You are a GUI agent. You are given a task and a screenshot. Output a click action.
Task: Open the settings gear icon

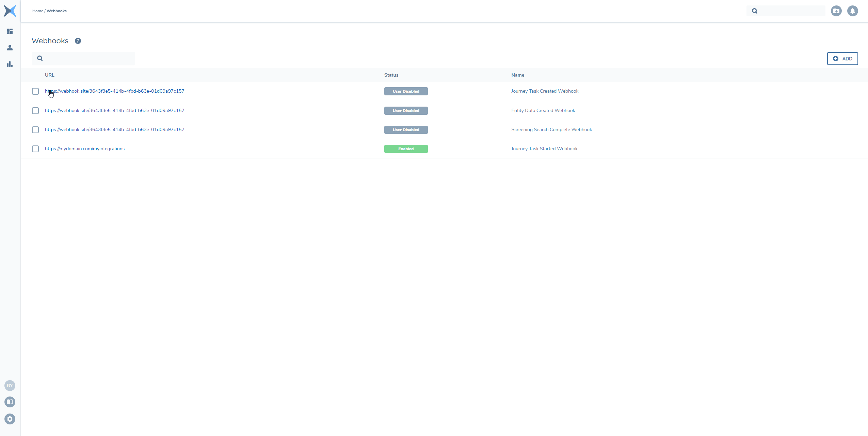[10, 419]
